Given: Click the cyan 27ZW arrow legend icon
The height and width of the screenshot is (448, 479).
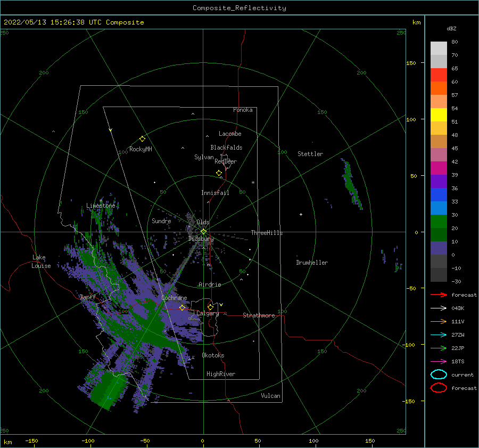Looking at the screenshot, I should point(439,335).
